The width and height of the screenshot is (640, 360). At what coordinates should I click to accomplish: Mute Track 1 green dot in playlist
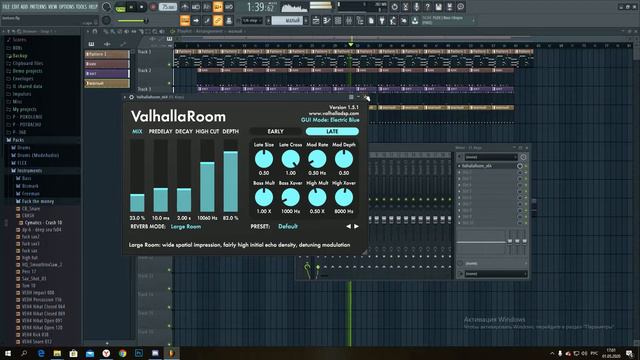169,64
